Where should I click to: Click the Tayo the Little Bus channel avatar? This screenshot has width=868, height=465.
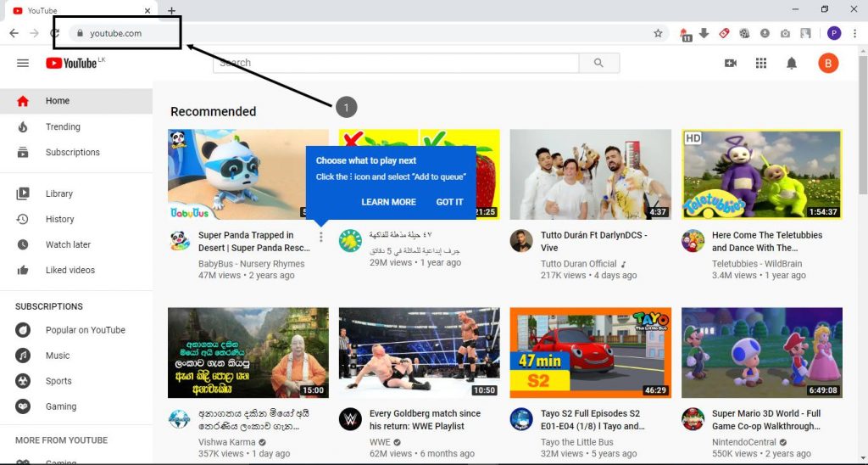pyautogui.click(x=521, y=419)
